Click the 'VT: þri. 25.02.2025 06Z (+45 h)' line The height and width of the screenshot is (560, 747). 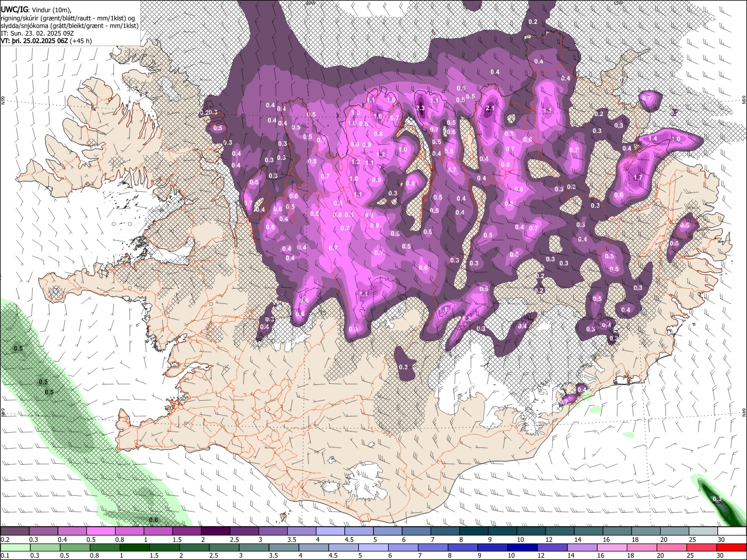coord(46,41)
